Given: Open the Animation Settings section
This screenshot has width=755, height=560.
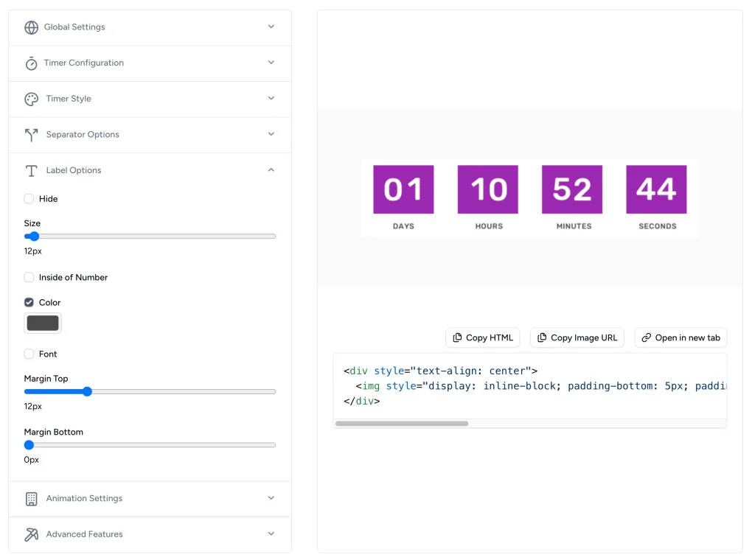Looking at the screenshot, I should point(84,499).
